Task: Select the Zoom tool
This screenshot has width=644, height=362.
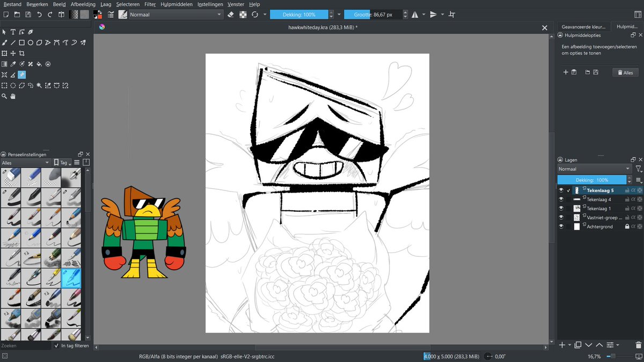Action: (x=4, y=95)
